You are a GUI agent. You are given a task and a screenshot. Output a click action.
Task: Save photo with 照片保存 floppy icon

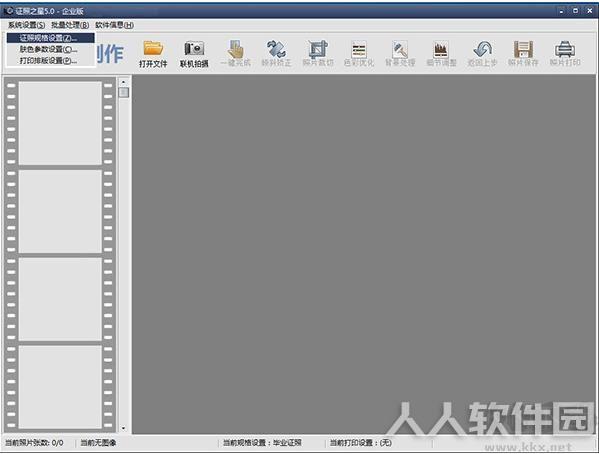pyautogui.click(x=523, y=54)
